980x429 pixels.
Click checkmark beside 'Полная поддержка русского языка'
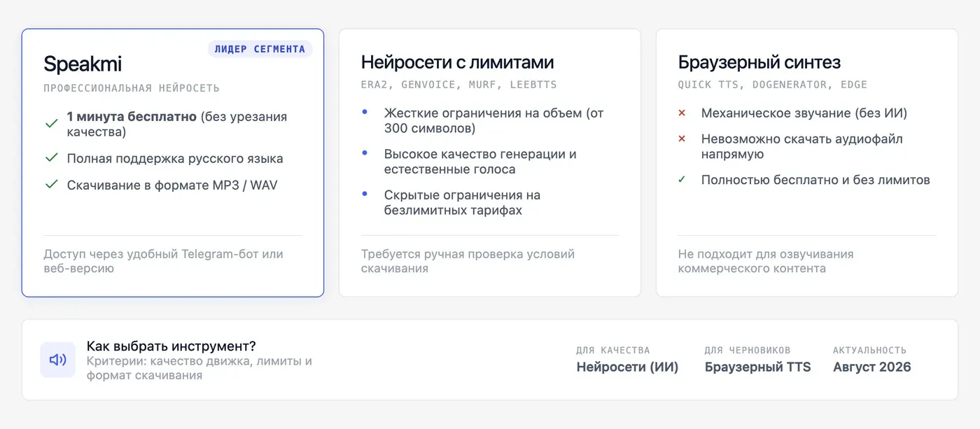point(51,158)
